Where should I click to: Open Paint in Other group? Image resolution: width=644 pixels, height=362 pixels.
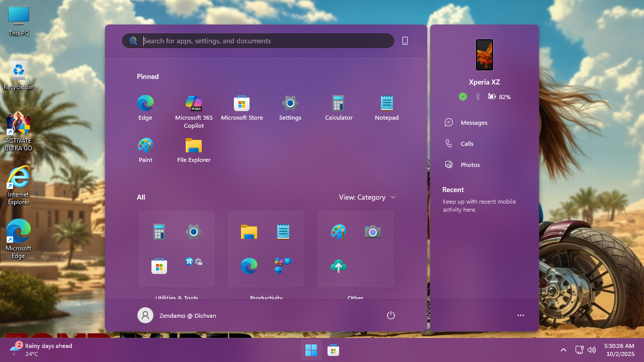[339, 232]
